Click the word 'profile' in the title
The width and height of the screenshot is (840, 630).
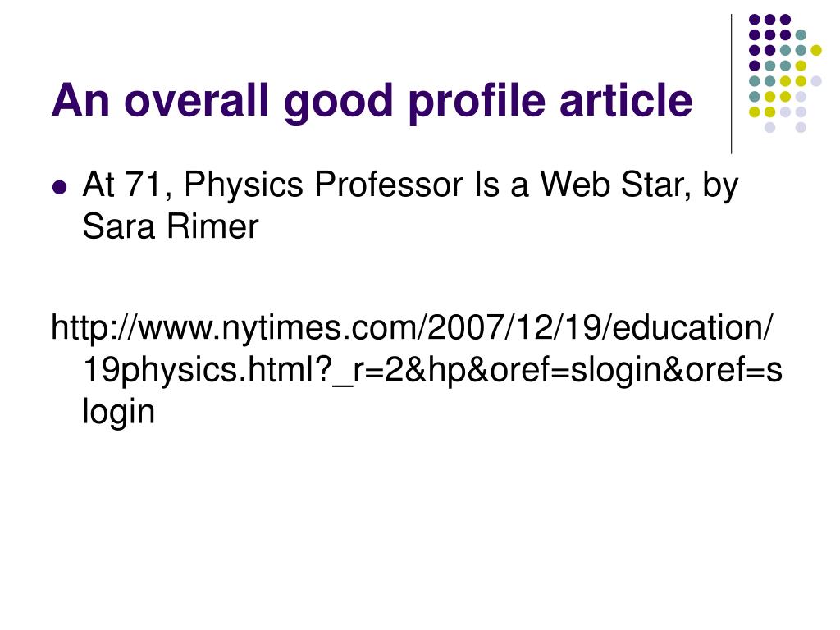pyautogui.click(x=477, y=102)
